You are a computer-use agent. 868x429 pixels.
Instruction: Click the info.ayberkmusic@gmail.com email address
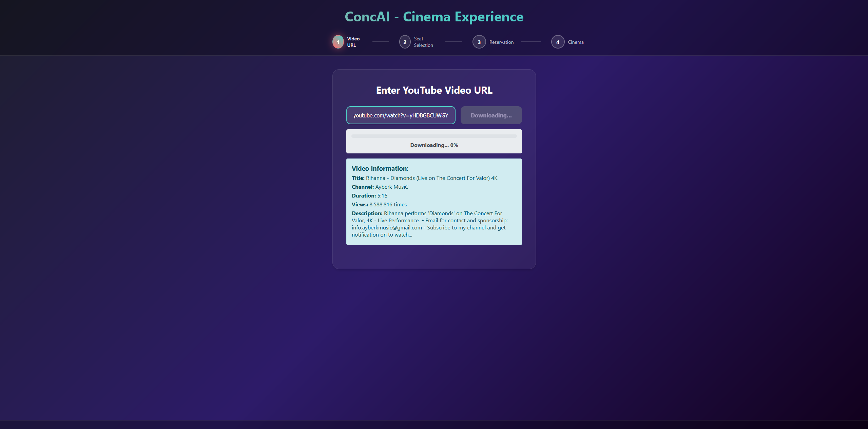[x=387, y=228]
